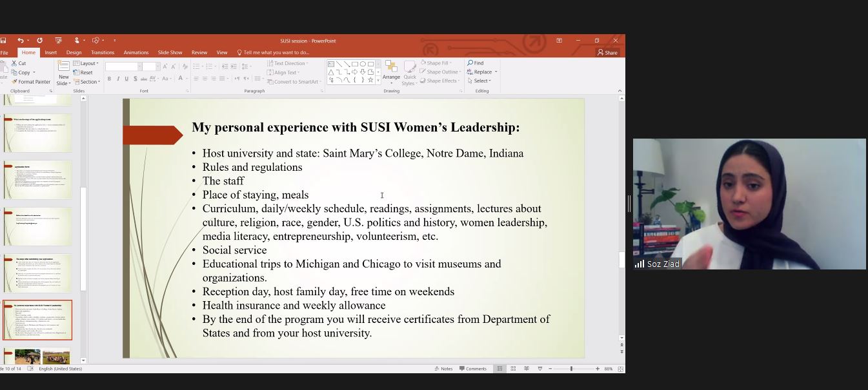This screenshot has height=390, width=868.
Task: Select the star shape in gallery
Action: pos(370,80)
